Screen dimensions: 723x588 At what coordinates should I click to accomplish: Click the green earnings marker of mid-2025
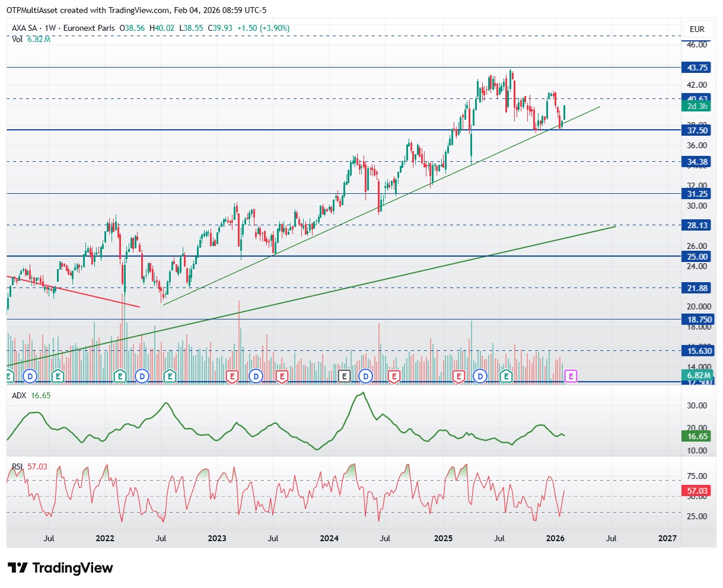point(506,375)
